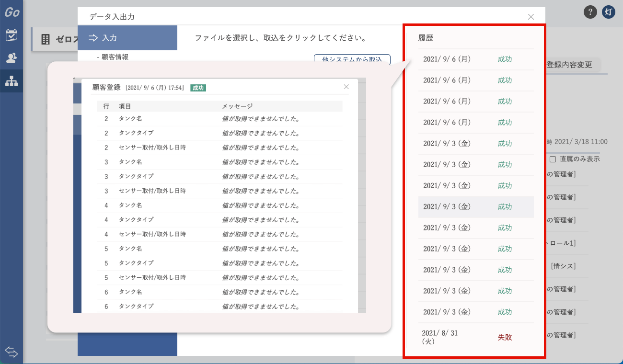Open the 2021/8/31 (火) history entry
623x364 pixels.
476,337
